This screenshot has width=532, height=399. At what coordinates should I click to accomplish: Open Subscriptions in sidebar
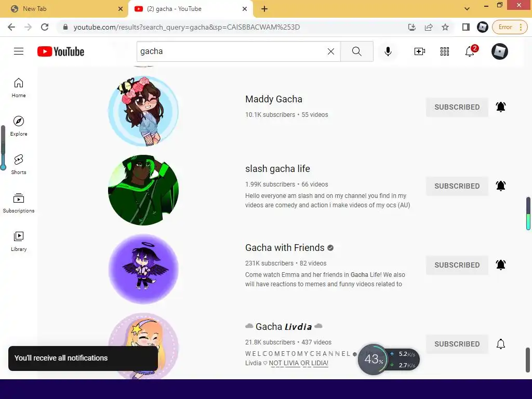click(19, 203)
